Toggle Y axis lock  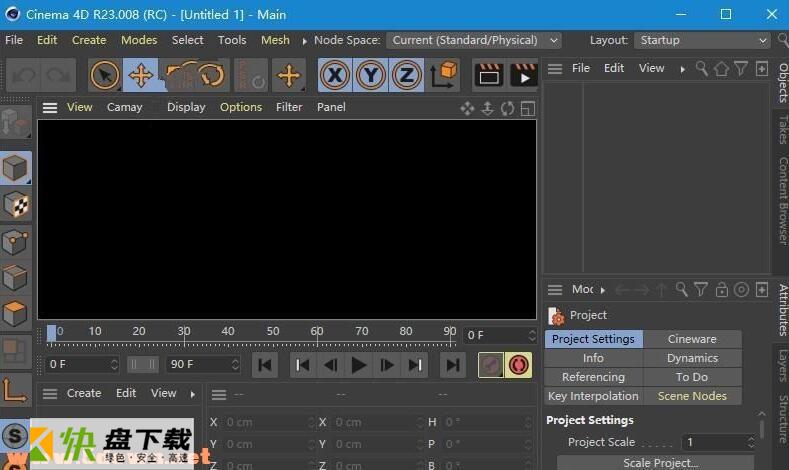371,75
